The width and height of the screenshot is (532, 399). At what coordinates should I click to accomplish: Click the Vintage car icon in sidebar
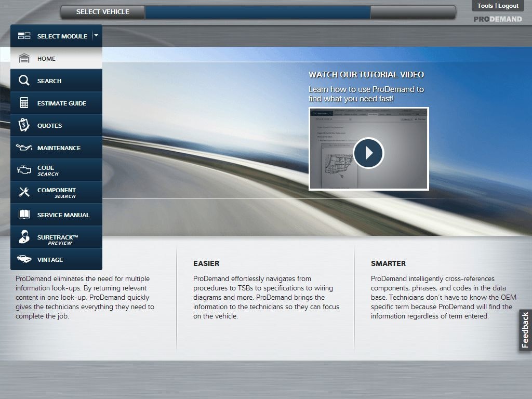tap(24, 259)
